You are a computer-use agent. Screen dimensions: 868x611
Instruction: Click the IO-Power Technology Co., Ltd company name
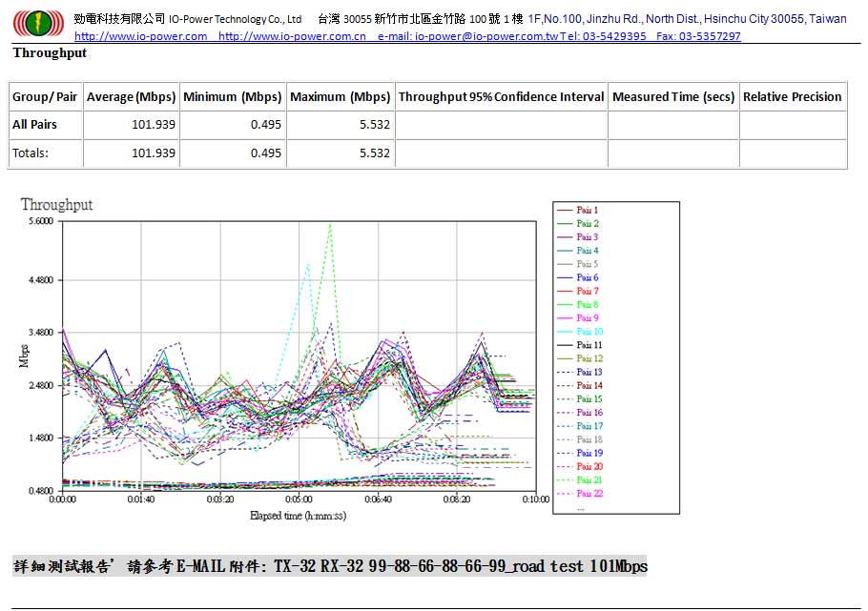(x=236, y=19)
